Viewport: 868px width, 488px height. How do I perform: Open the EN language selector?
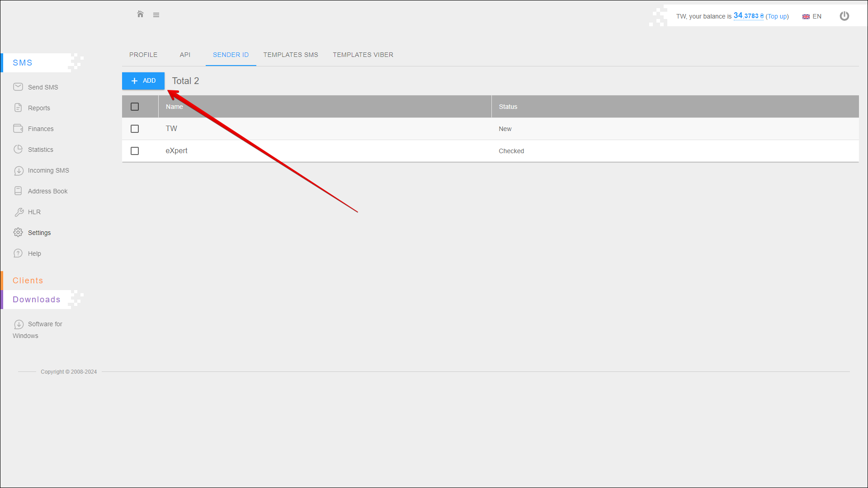[812, 16]
